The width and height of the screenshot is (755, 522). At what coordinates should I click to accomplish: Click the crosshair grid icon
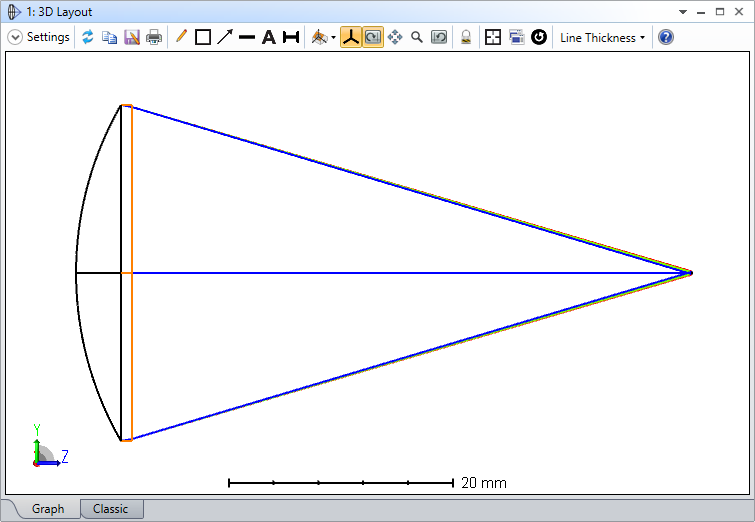(493, 37)
